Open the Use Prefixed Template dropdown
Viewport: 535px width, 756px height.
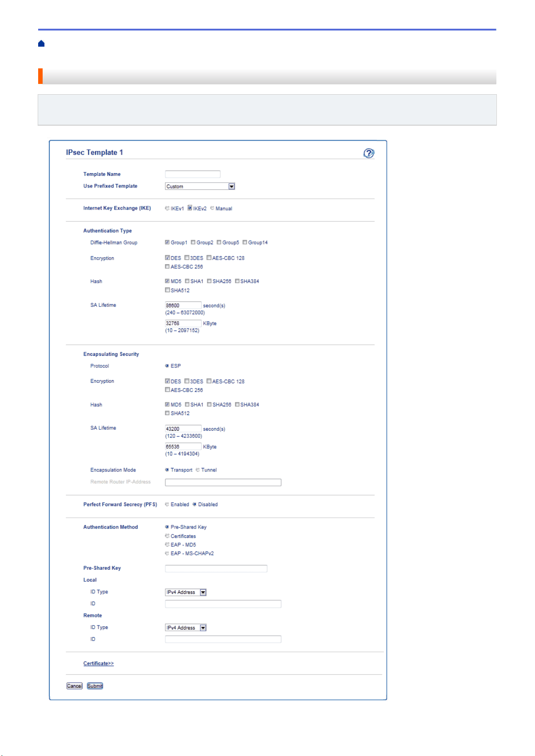tap(200, 186)
